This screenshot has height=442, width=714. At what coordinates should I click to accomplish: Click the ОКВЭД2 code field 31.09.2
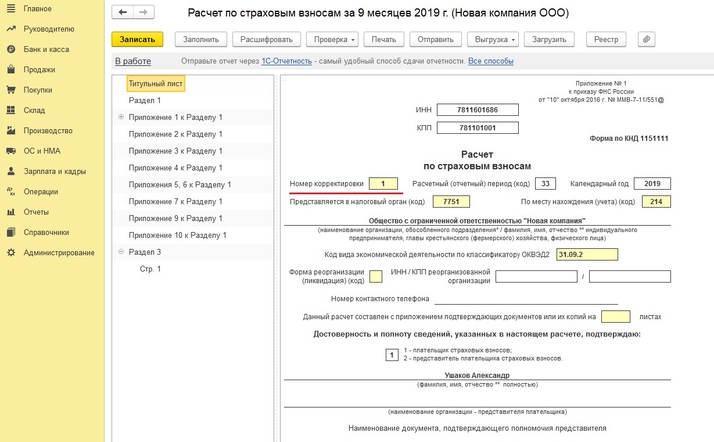[x=587, y=254]
